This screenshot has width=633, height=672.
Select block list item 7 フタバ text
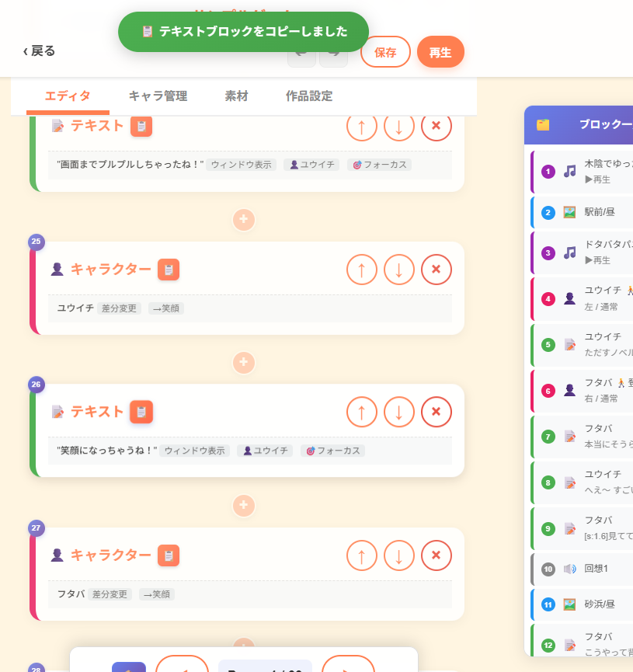coord(582,437)
